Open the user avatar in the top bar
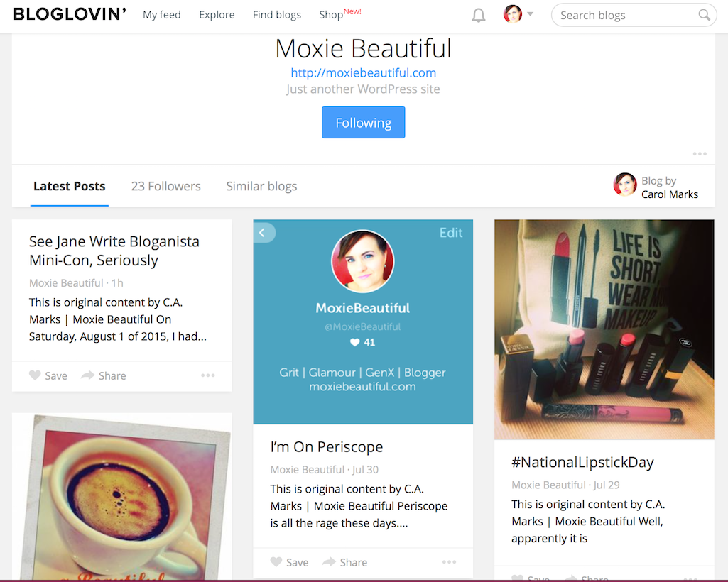The image size is (728, 582). (513, 14)
